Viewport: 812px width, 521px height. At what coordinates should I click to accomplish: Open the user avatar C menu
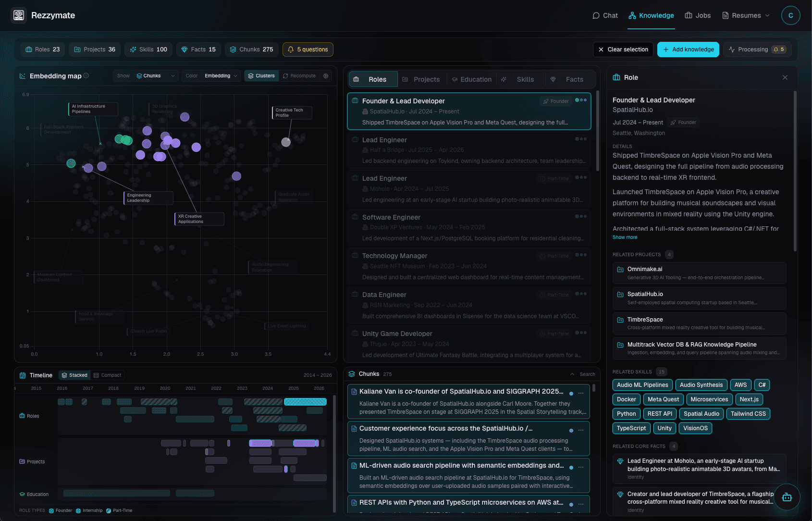click(x=790, y=15)
